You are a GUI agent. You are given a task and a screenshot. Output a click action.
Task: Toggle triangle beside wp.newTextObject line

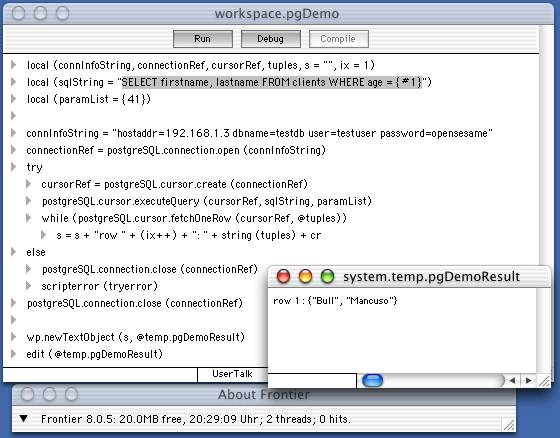(x=14, y=337)
